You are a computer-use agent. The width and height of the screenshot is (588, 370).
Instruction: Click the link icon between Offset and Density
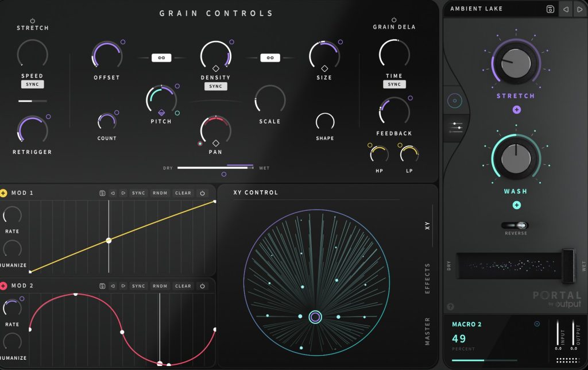[161, 57]
